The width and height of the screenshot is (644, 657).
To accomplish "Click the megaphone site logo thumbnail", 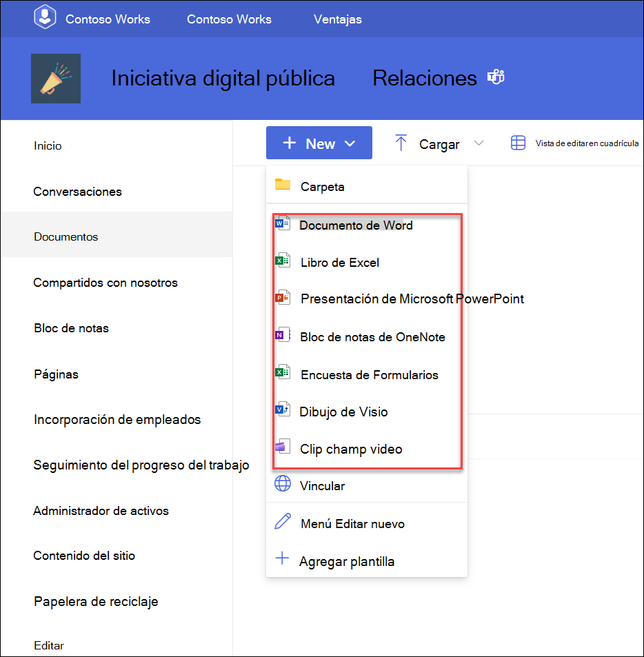I will pos(56,79).
